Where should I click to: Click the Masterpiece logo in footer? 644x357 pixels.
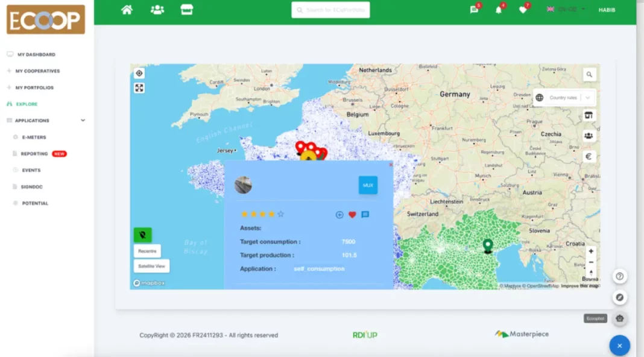tap(522, 334)
